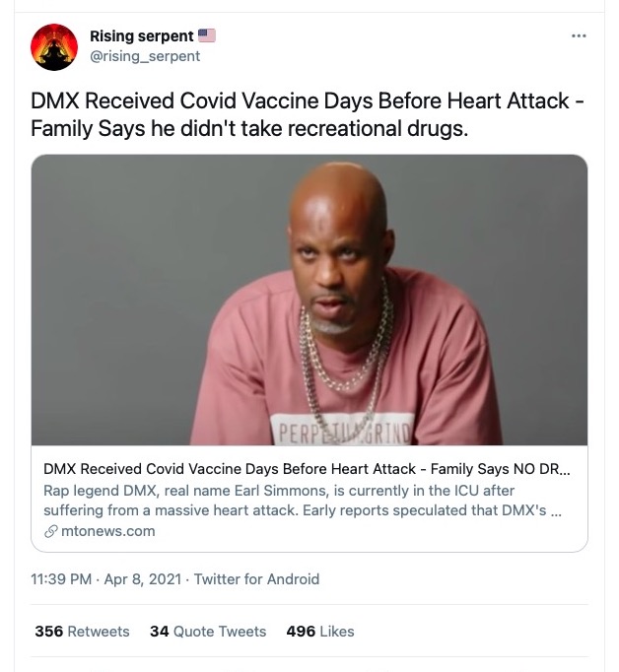View the 496 Likes list
619x672 pixels.
click(x=319, y=632)
